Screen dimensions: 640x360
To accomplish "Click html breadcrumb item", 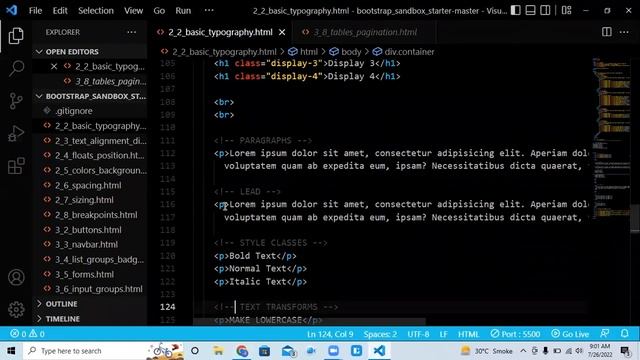I will (x=309, y=52).
